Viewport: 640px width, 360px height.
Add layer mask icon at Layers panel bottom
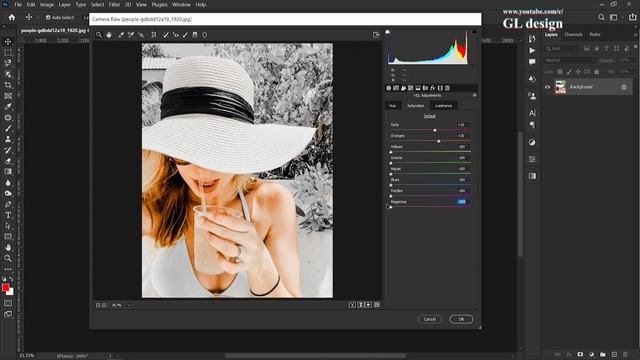point(580,354)
